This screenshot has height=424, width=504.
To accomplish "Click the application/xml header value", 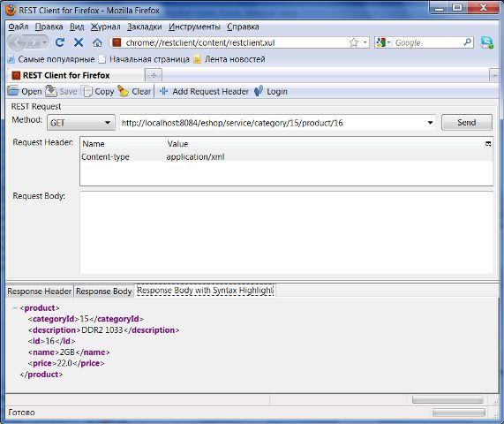I will click(x=195, y=156).
